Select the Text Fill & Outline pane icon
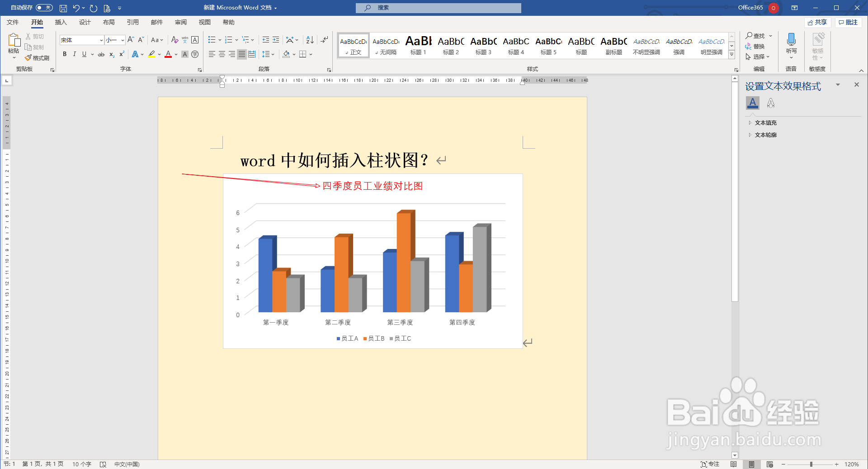Viewport: 868px width, 469px height. pos(753,103)
